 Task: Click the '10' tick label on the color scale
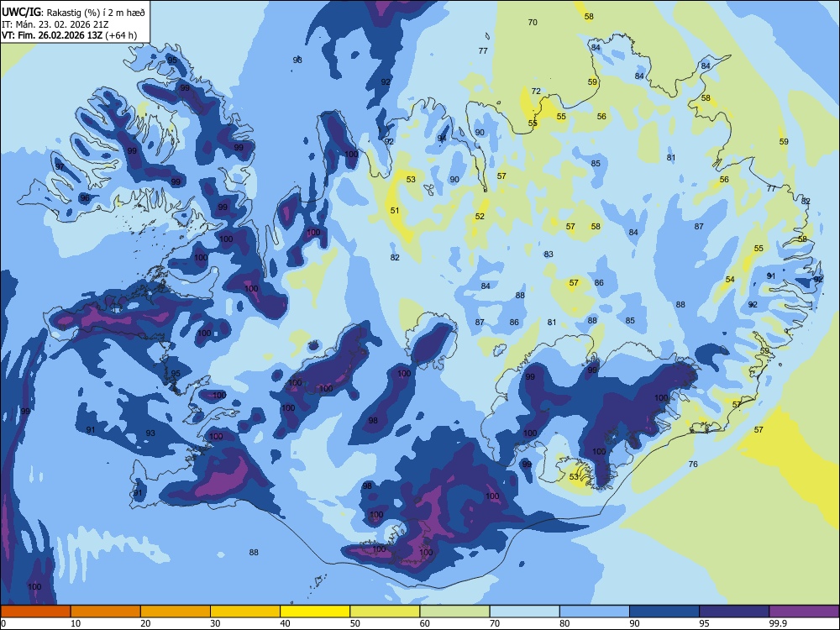click(76, 623)
